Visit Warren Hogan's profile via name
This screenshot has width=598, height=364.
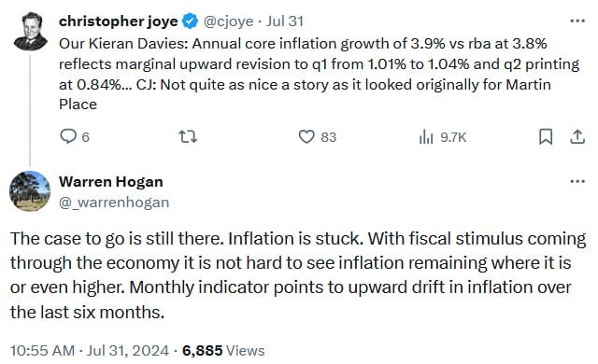[x=111, y=182]
